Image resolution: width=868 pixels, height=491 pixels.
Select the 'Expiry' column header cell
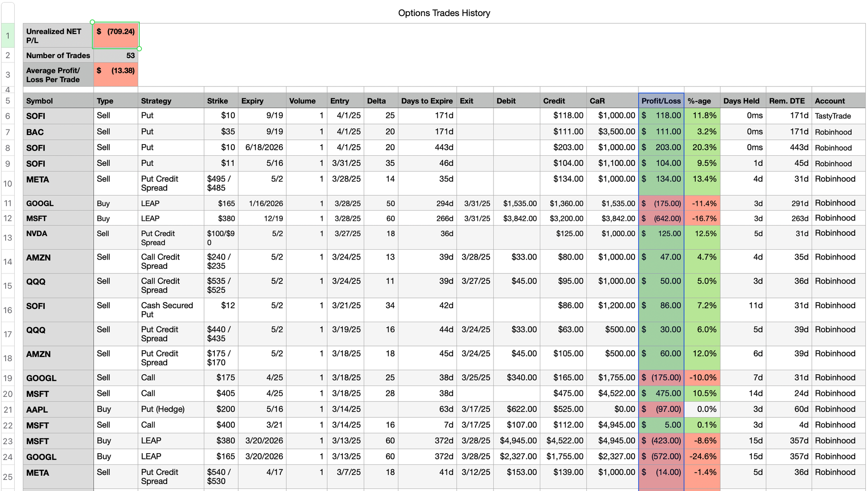pyautogui.click(x=262, y=101)
